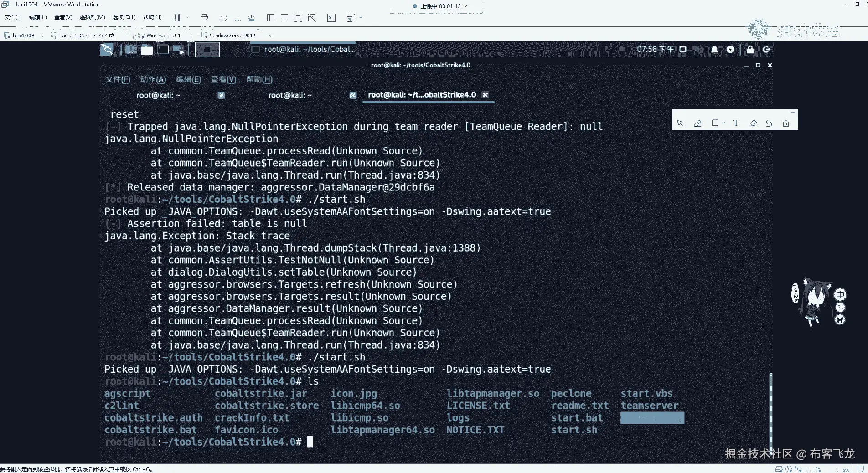
Task: Switch to the second root@kali: ~ terminal tab
Action: coord(290,95)
